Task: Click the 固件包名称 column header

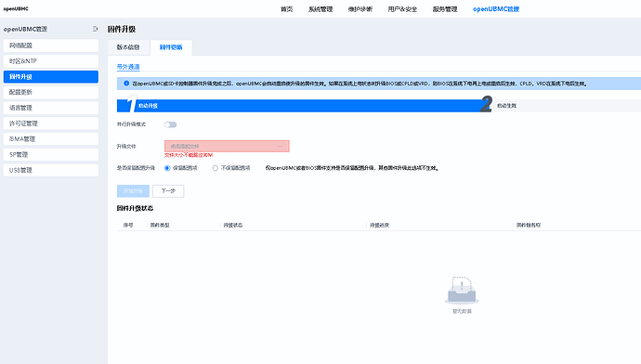Action: point(529,225)
